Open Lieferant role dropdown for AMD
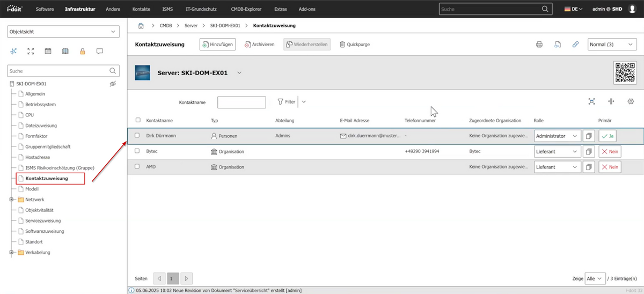Viewport: 644px width, 294px height. point(558,167)
